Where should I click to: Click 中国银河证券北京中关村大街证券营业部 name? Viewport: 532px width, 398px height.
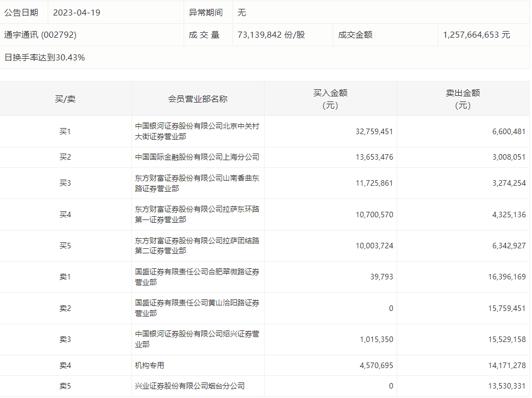pos(197,131)
